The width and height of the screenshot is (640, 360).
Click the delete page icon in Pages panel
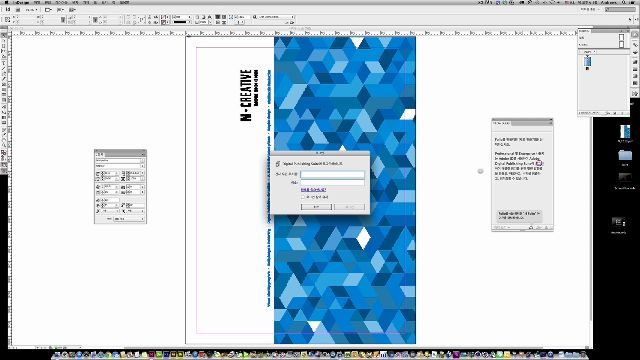click(x=622, y=113)
